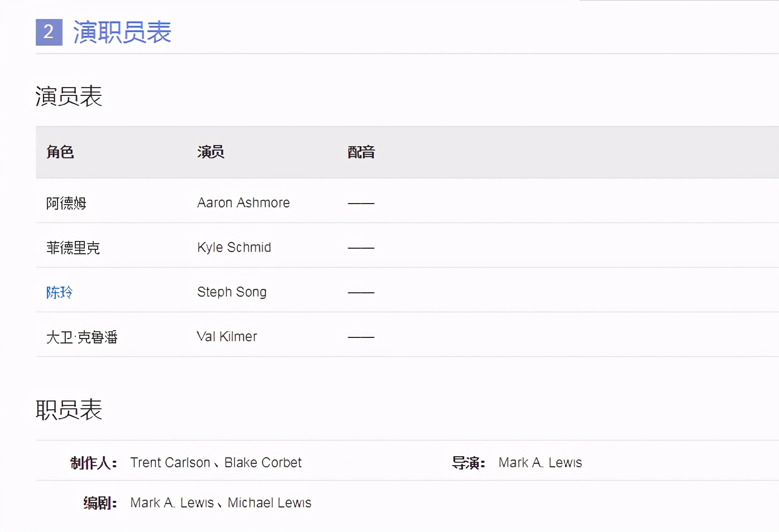This screenshot has width=779, height=532.
Task: Select the 职员表 subheading
Action: [x=69, y=410]
